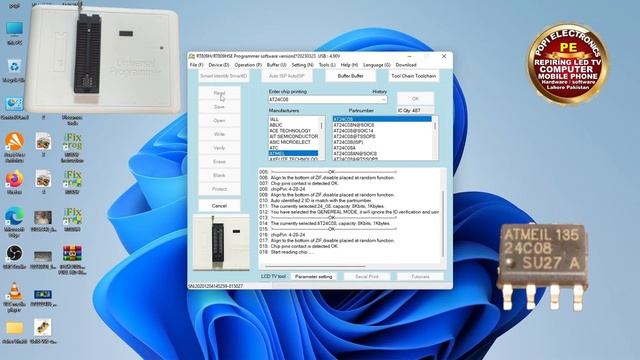The width and height of the screenshot is (640, 360).
Task: Cancel the chip reading operation
Action: pos(219,206)
